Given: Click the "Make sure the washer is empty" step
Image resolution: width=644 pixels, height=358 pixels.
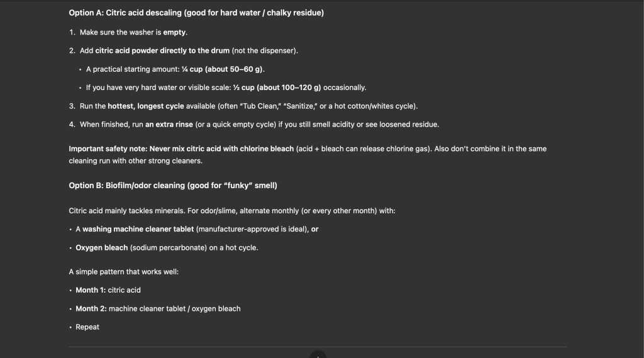Looking at the screenshot, I should [x=133, y=32].
